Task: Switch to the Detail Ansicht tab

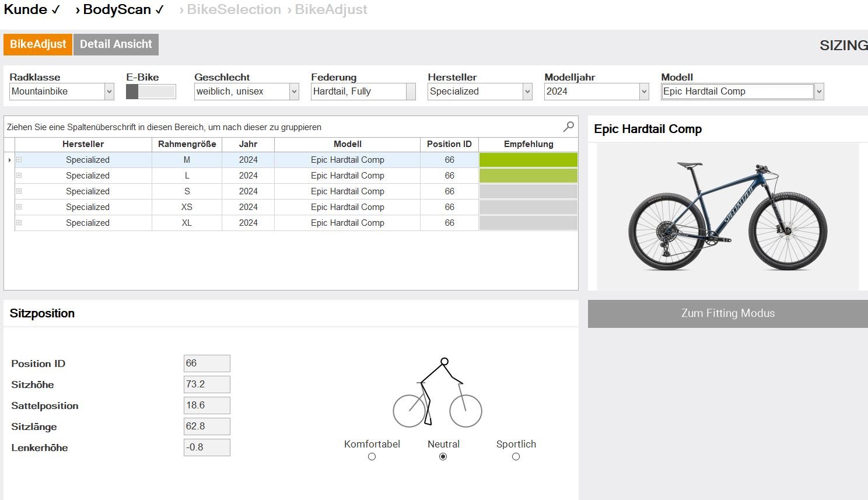Action: pyautogui.click(x=116, y=44)
